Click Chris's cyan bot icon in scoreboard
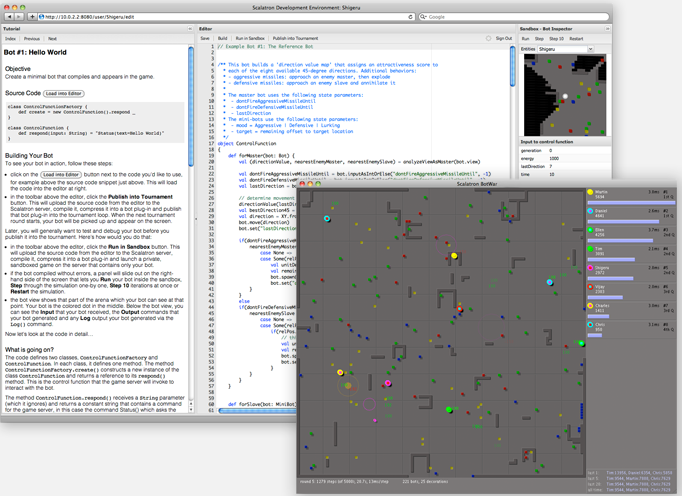The image size is (682, 496). click(590, 325)
